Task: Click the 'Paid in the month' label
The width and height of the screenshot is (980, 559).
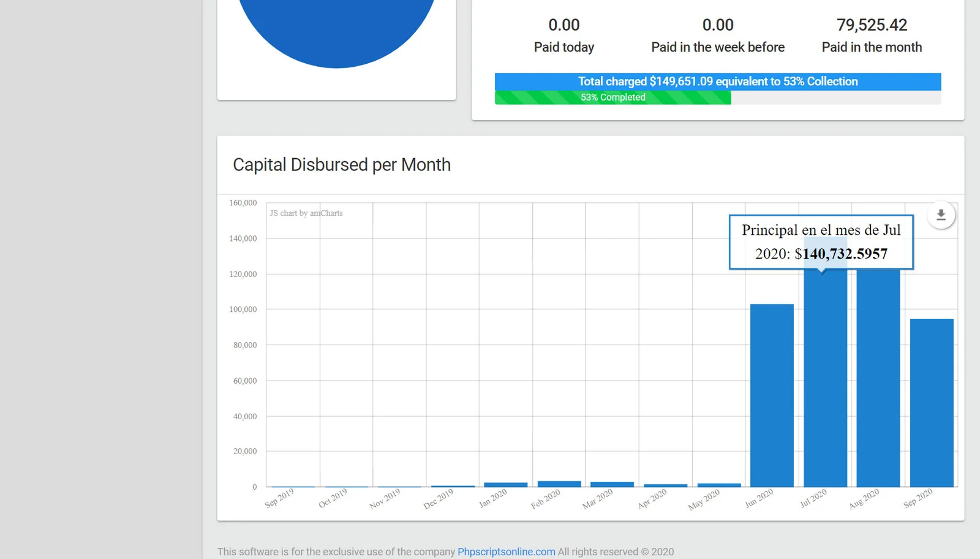Action: 872,47
